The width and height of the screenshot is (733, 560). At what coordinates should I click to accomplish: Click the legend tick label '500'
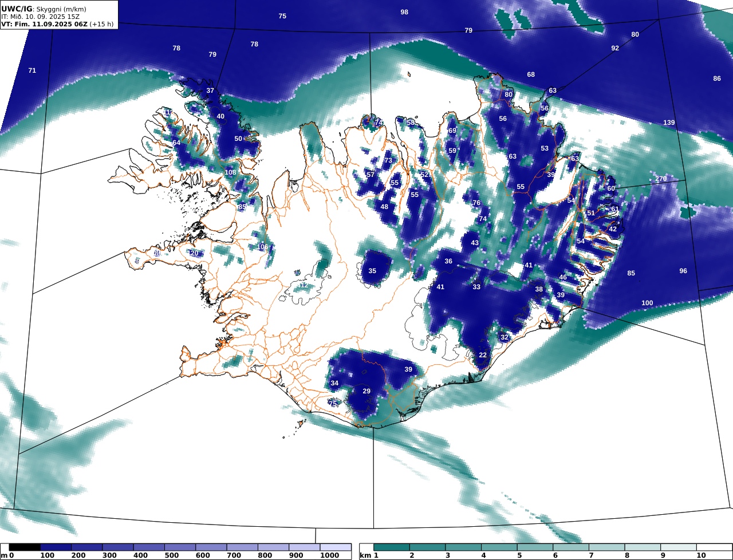point(172,555)
